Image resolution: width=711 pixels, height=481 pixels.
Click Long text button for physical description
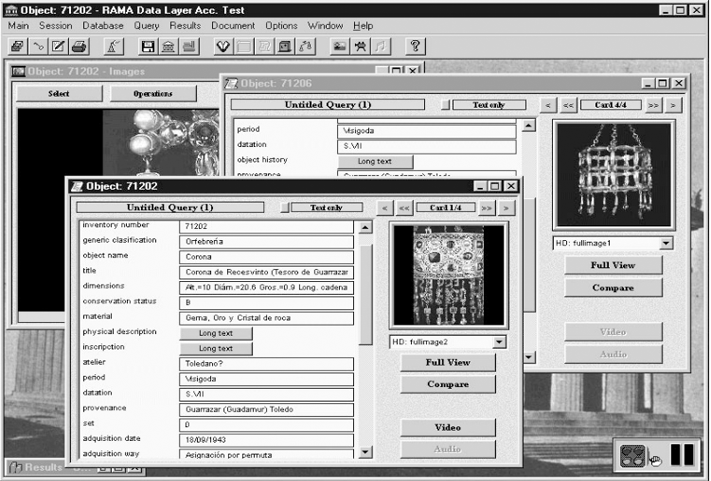coord(216,333)
